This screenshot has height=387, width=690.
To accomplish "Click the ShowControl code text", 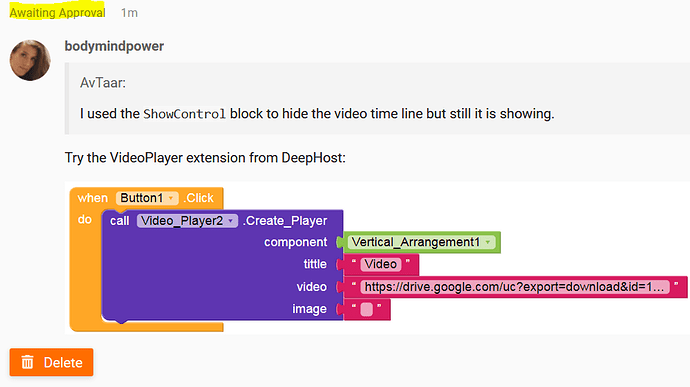I will [184, 114].
